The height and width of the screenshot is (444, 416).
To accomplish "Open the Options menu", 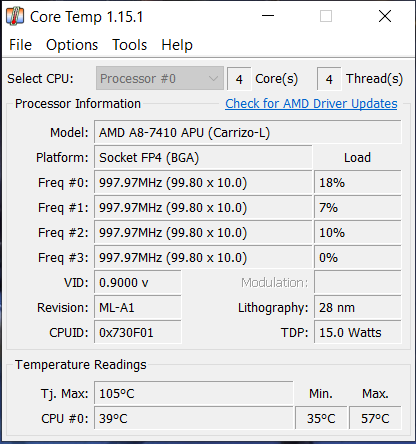I will click(x=72, y=45).
